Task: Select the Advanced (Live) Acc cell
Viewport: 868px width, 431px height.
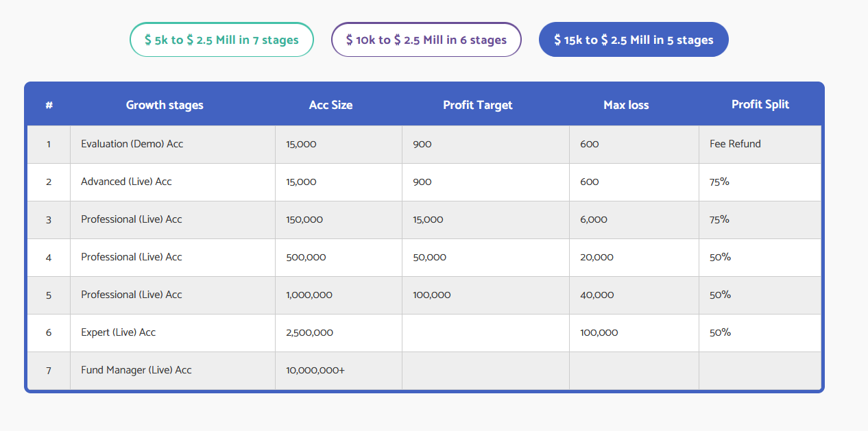Action: coord(126,182)
